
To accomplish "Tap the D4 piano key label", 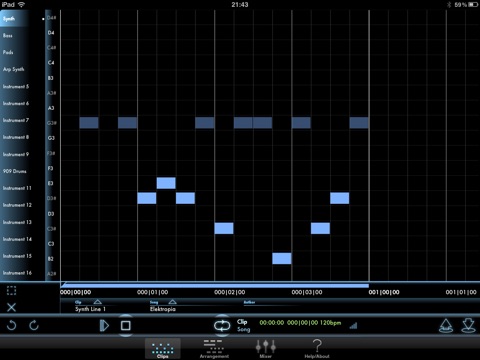I will pos(51,33).
